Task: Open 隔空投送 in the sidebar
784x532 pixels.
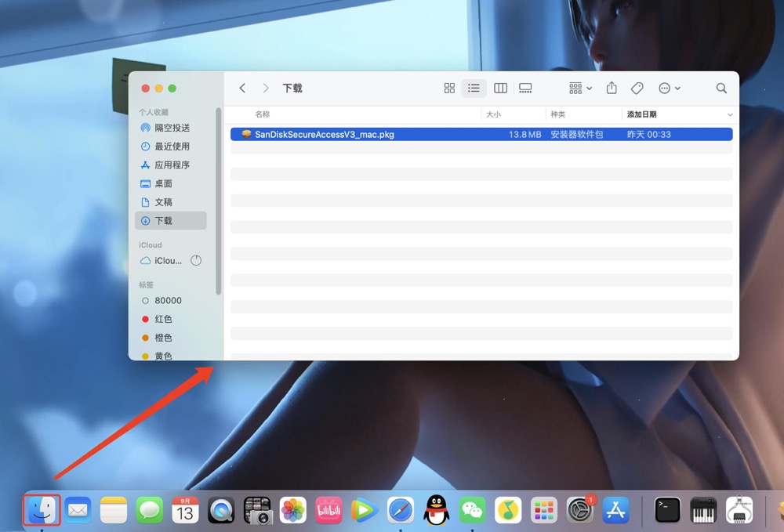Action: coord(172,128)
